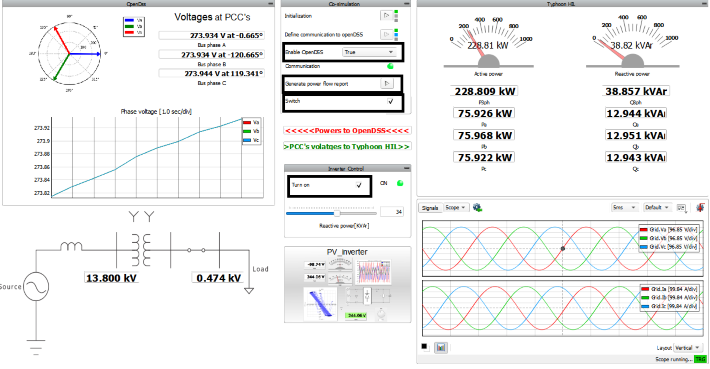The width and height of the screenshot is (710, 369).
Task: Run Define communication to openDSS
Action: coord(386,34)
